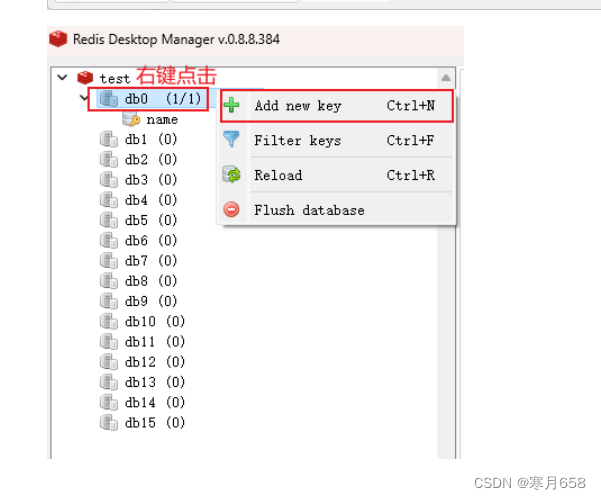Choose Filter keys menu entry
601x500 pixels.
tap(337, 140)
